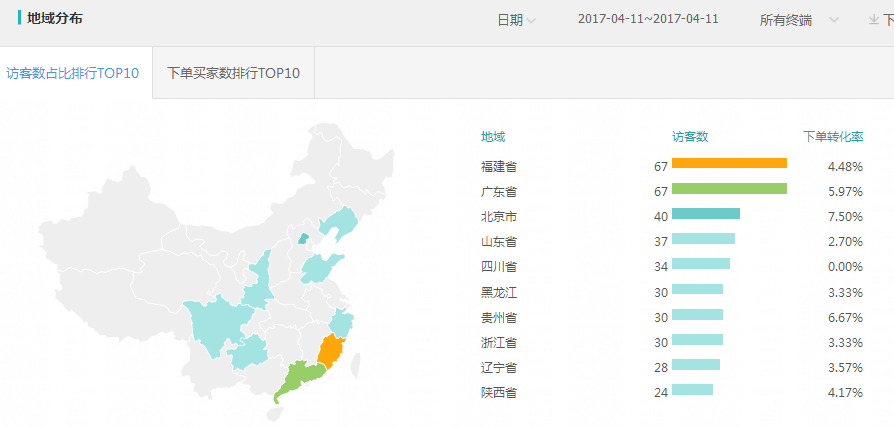Select the 福建省 row label
Viewport: 894px width, 427px height.
click(x=499, y=167)
